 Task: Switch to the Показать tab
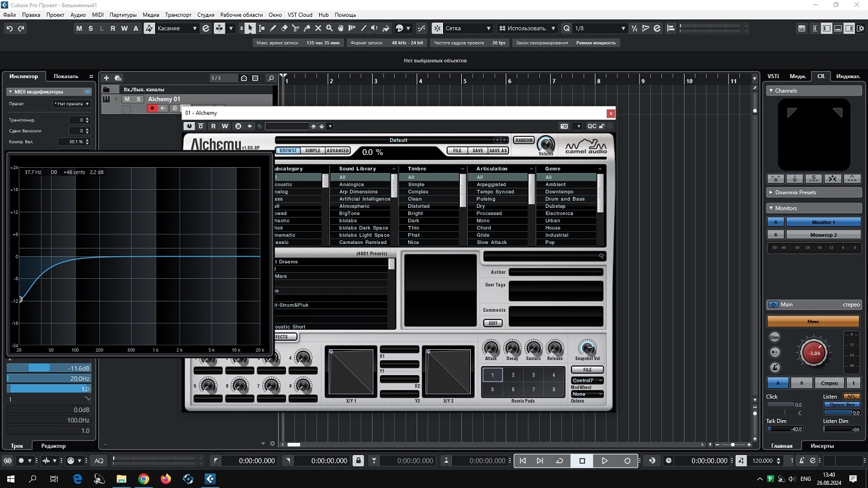pyautogui.click(x=66, y=76)
